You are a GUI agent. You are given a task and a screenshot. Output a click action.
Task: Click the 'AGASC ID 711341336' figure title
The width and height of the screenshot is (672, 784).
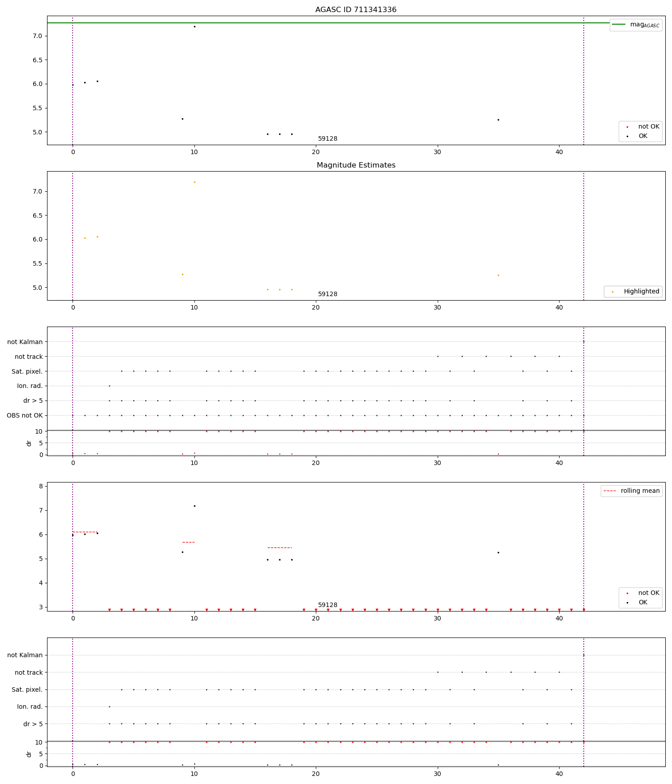click(356, 10)
